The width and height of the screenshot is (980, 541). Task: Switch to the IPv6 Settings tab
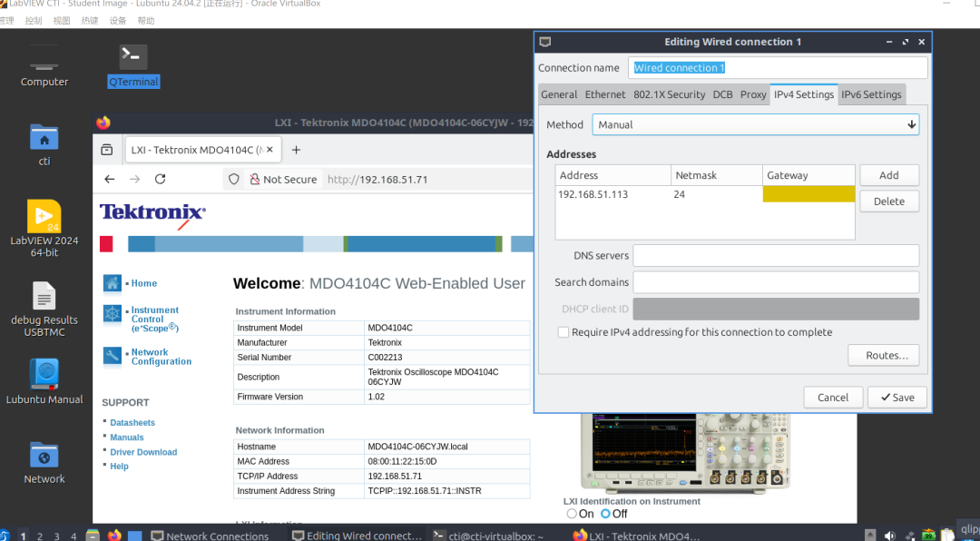tap(871, 93)
